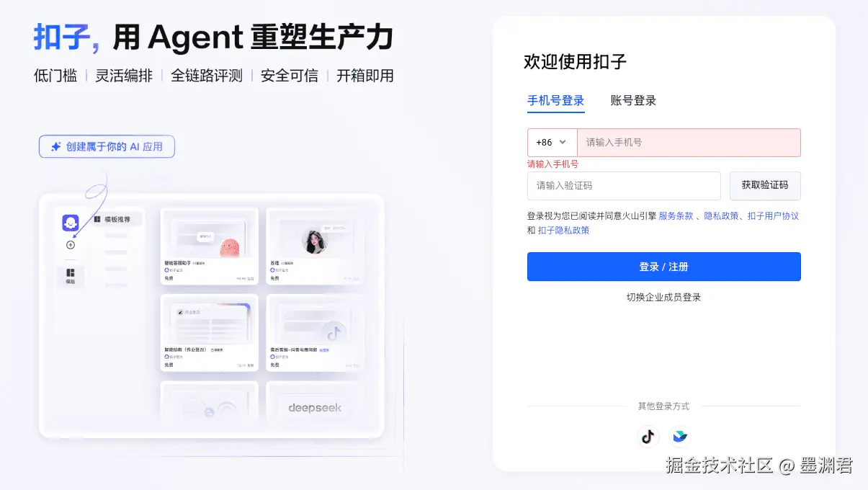
Task: Click 切换企业成员登录 link
Action: click(663, 298)
